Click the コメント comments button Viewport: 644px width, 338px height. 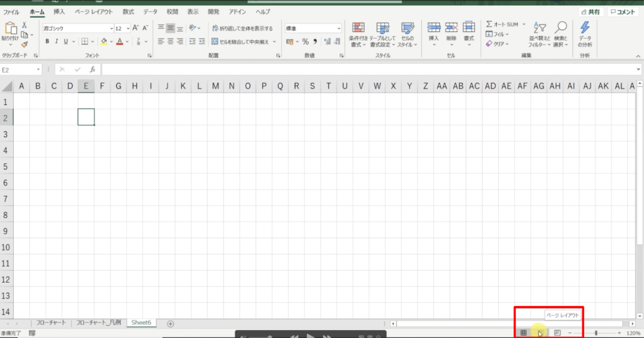tap(623, 11)
